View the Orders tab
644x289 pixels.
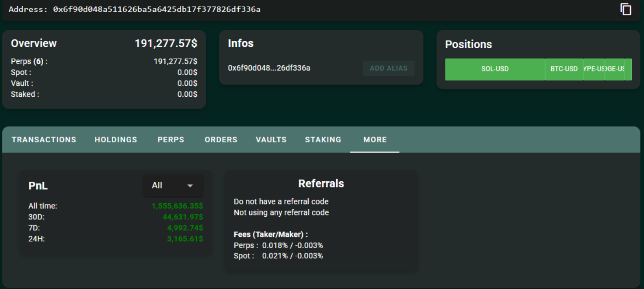[x=221, y=140]
